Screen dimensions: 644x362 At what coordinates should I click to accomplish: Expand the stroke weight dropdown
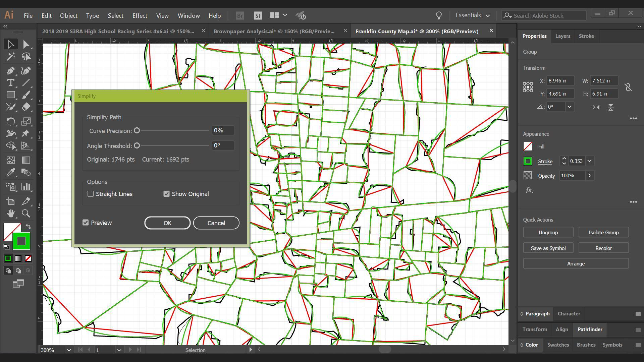(589, 161)
